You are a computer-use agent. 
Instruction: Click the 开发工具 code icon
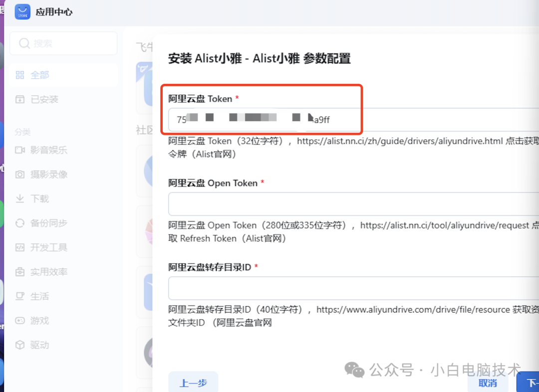[20, 247]
